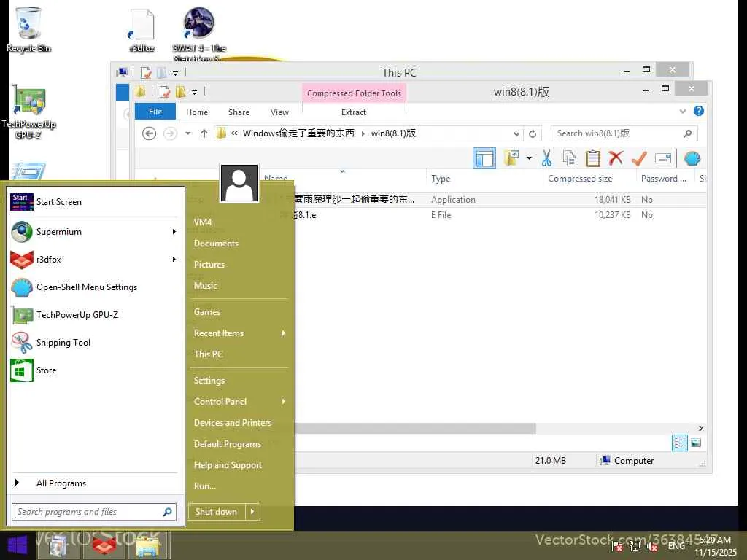This screenshot has width=747, height=560.
Task: Select the Application file row
Action: click(499, 200)
